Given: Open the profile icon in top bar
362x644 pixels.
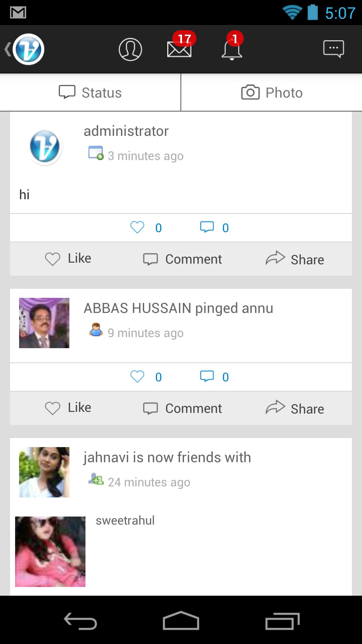Looking at the screenshot, I should 130,50.
